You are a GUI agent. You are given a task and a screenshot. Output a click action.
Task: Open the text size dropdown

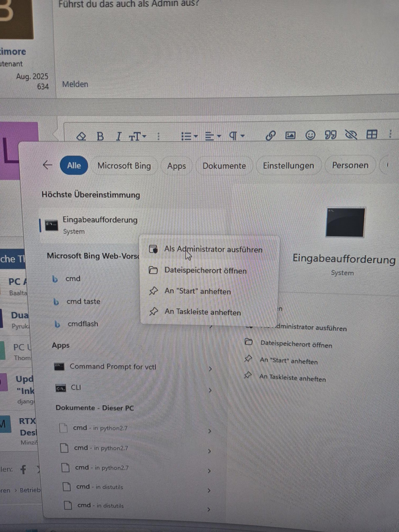coord(138,137)
